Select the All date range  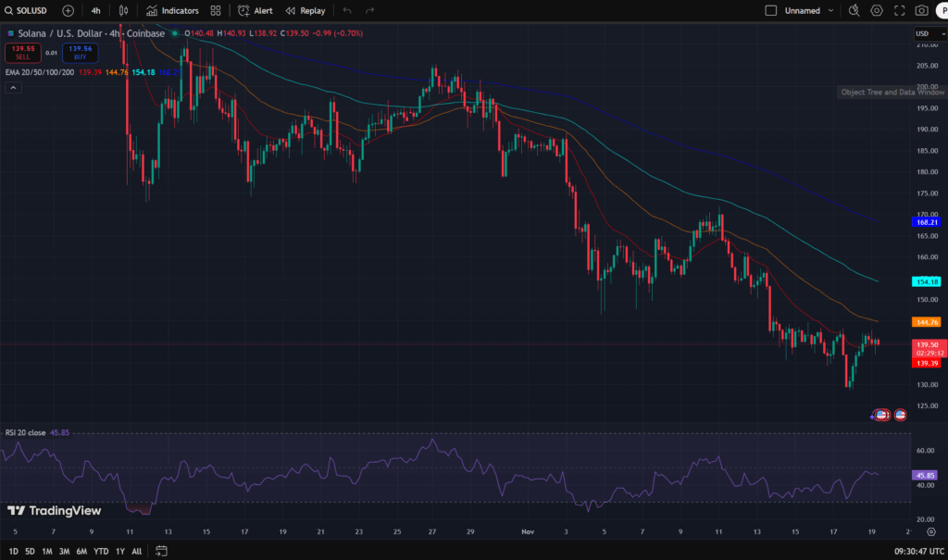(x=137, y=551)
